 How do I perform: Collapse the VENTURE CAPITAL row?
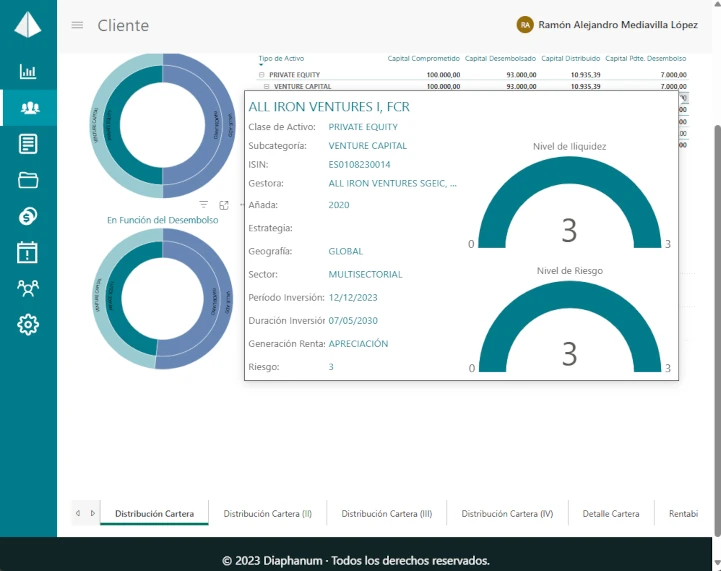click(267, 86)
